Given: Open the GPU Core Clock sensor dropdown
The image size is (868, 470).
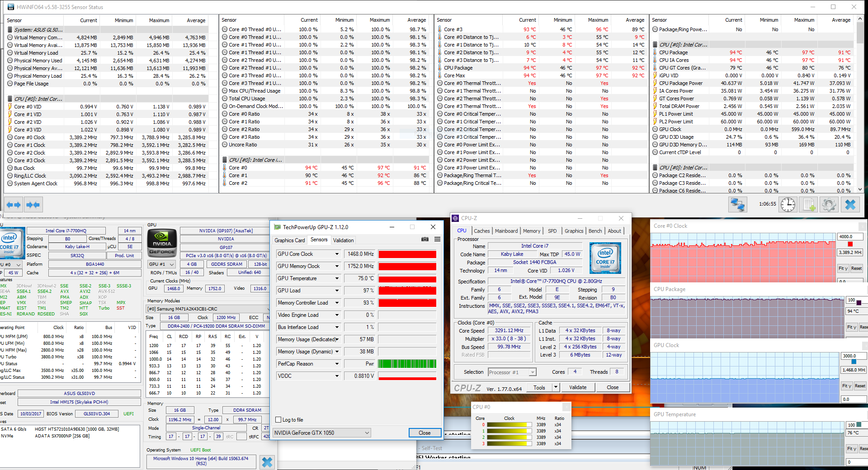Looking at the screenshot, I should (x=337, y=254).
